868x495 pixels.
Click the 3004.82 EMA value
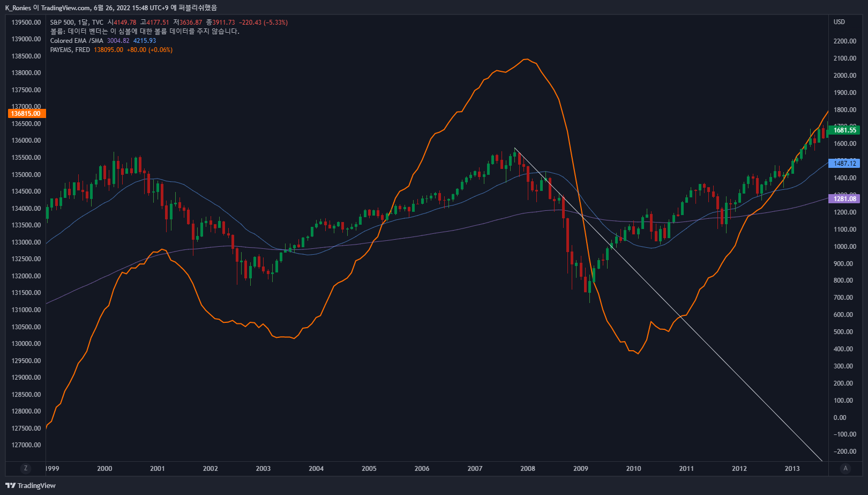click(x=118, y=41)
